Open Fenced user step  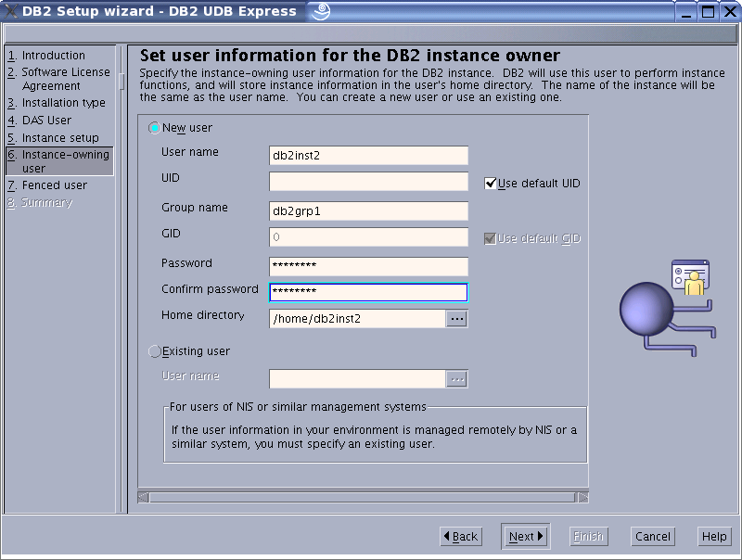pyautogui.click(x=47, y=185)
